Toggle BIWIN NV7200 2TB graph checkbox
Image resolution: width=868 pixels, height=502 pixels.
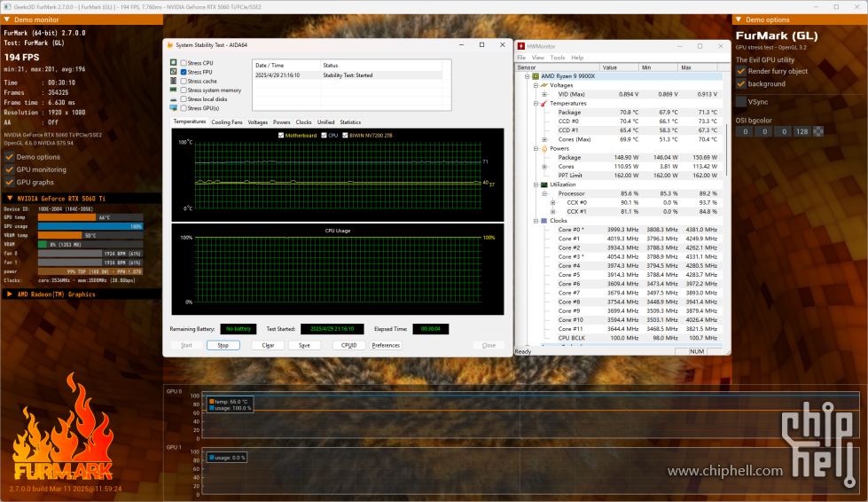click(346, 135)
